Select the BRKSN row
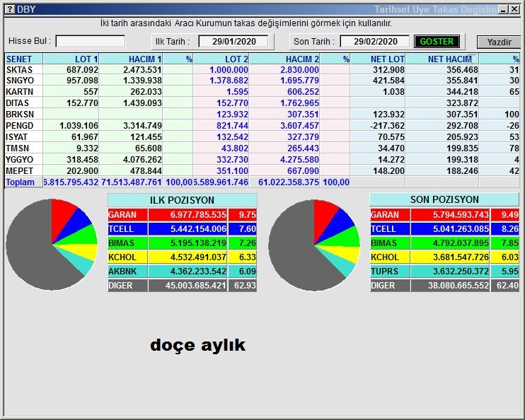The width and height of the screenshot is (525, 420). coord(262,114)
